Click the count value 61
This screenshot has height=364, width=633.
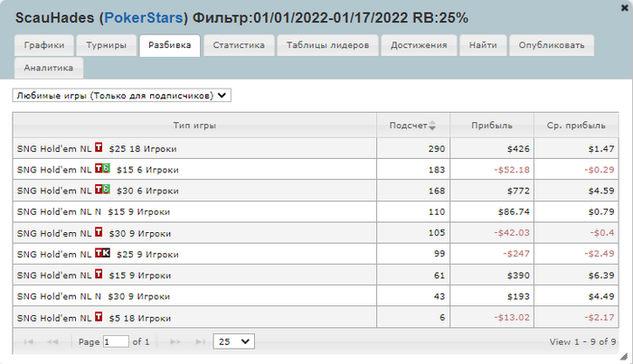tap(439, 275)
